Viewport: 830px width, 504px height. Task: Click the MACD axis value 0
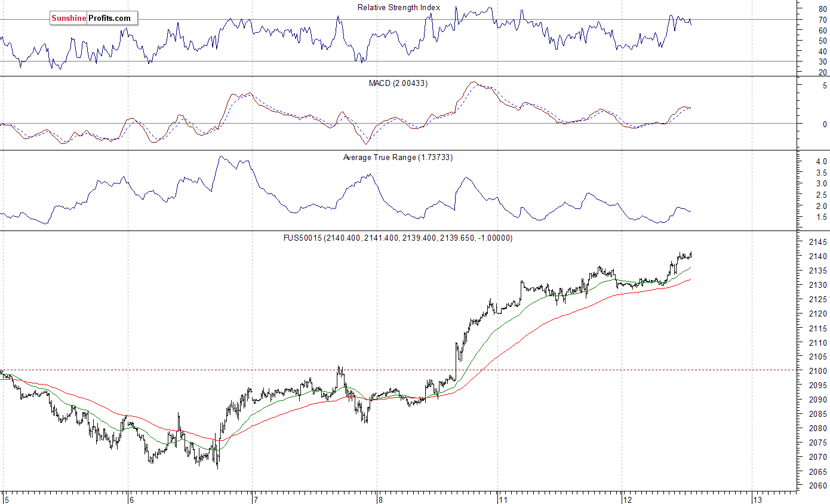[x=825, y=124]
